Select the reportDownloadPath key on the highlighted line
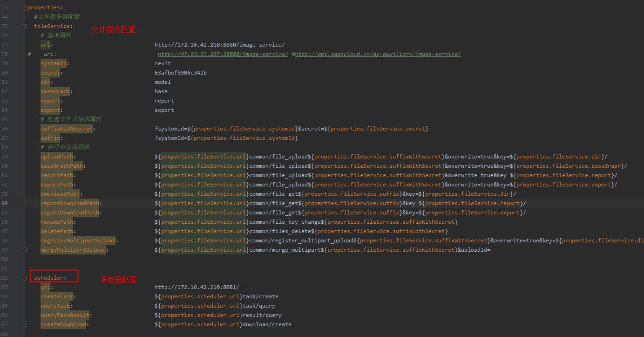Screen dimensions: 644x337 pos(69,203)
